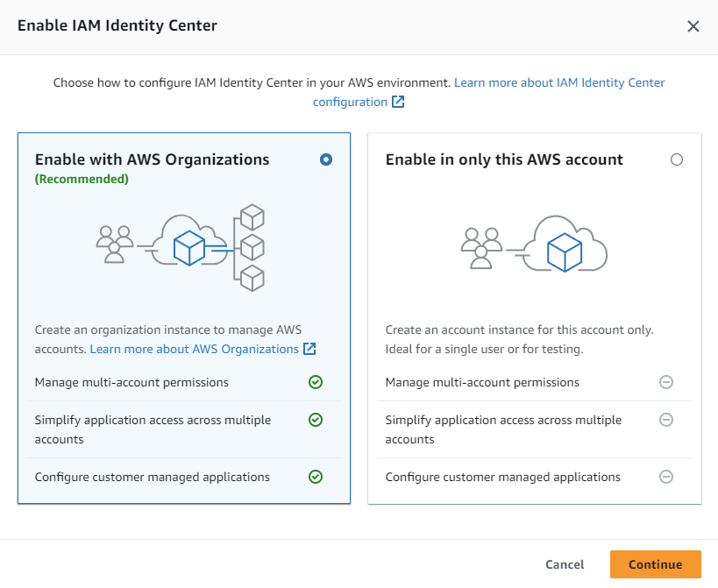This screenshot has width=718, height=588.
Task: Click the external-link icon after AWS Organizations link
Action: coord(308,348)
